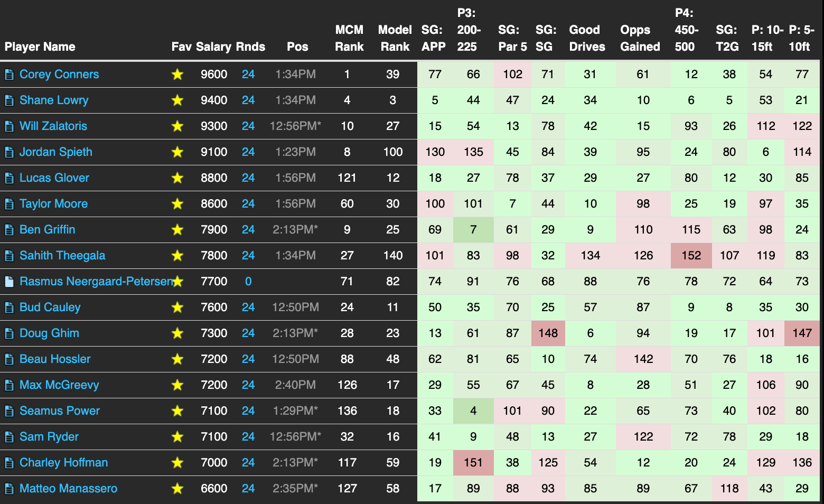Screen dimensions: 824x504
Task: Open the notes icon beside Bud Cauley
Action: (x=9, y=307)
